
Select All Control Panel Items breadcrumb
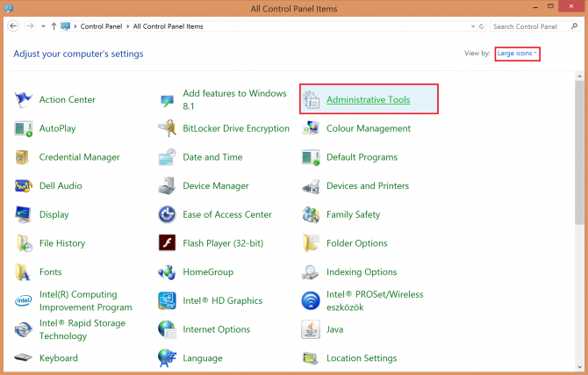point(168,26)
